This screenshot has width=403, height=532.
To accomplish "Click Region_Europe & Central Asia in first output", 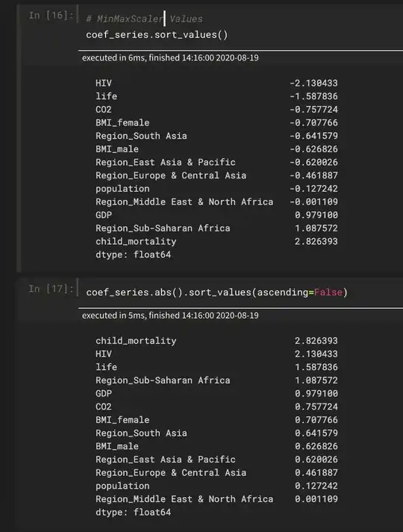I will 171,175.
